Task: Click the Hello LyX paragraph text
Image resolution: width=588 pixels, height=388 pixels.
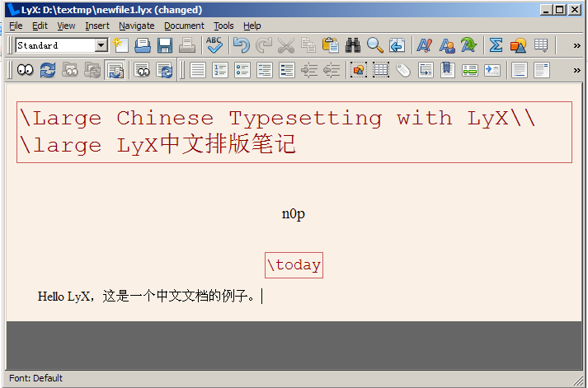Action: tap(146, 297)
